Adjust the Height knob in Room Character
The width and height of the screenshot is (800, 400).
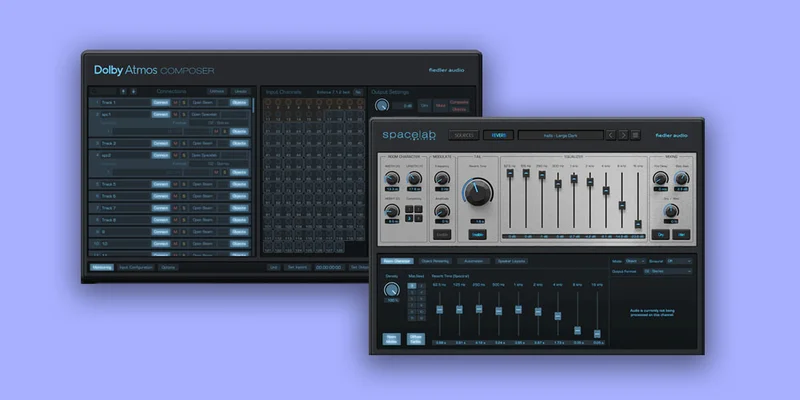tap(392, 211)
